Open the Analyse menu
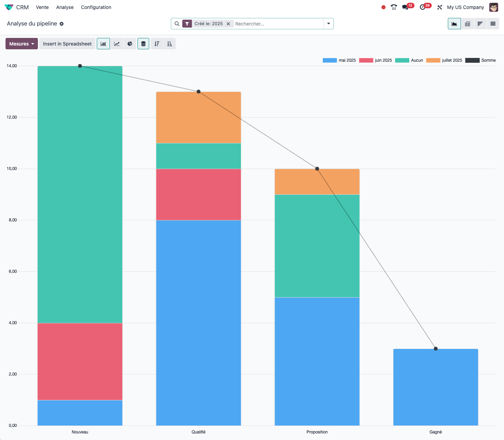 (65, 7)
